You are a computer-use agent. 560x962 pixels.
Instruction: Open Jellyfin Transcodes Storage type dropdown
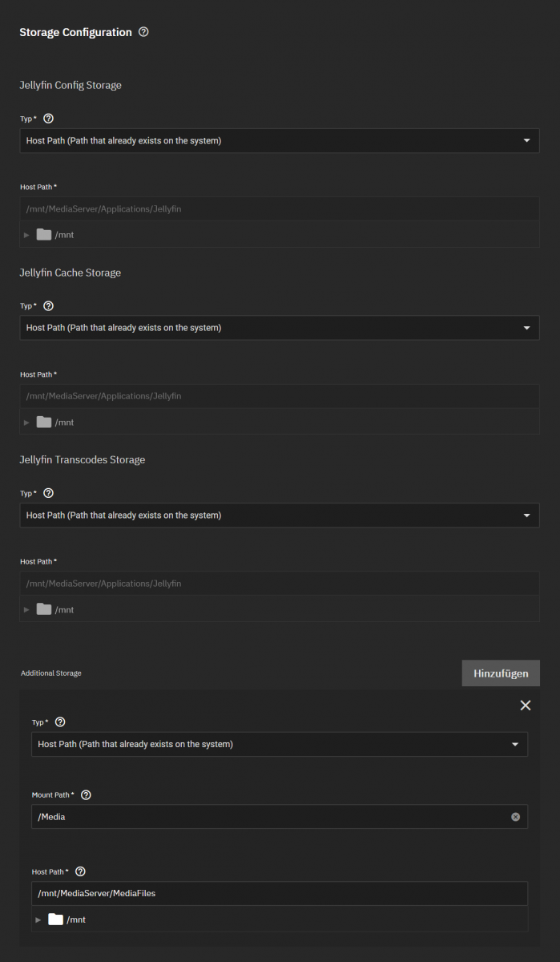coord(279,515)
